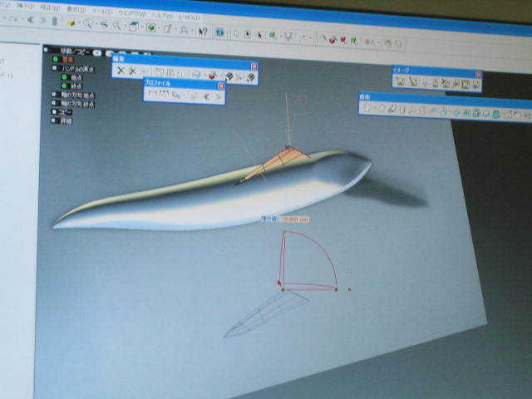Open the dropdown arrow next to the curve graph icon
This screenshot has height=399, width=532.
tap(192, 31)
